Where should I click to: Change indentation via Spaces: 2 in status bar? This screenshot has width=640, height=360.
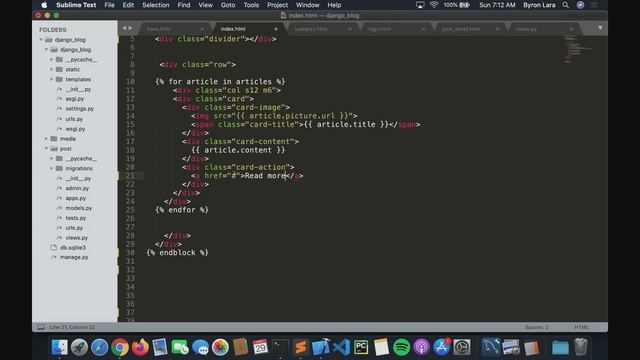(x=536, y=327)
